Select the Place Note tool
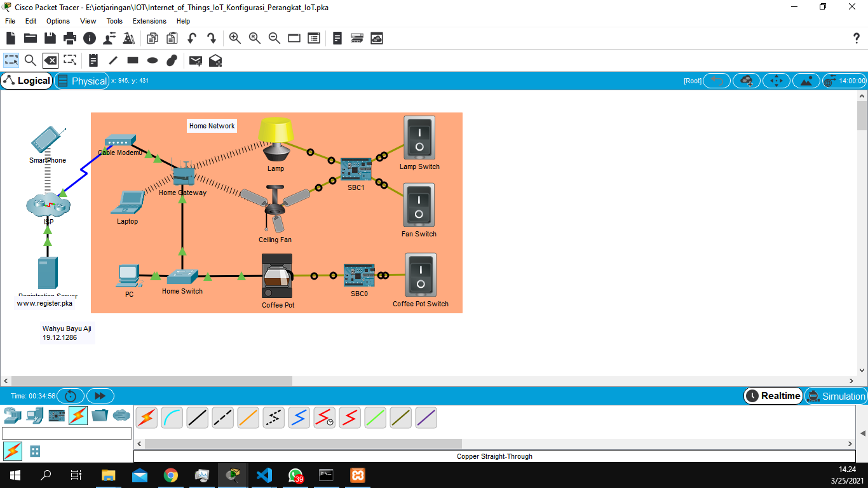The width and height of the screenshot is (868, 488). [x=93, y=60]
